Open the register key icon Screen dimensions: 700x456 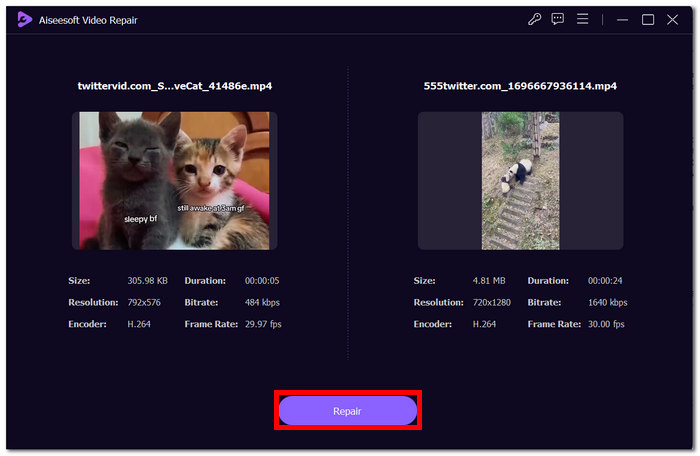coord(534,19)
